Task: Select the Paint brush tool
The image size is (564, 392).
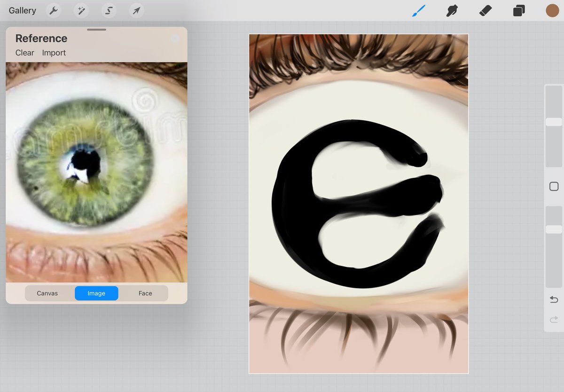Action: pyautogui.click(x=418, y=10)
